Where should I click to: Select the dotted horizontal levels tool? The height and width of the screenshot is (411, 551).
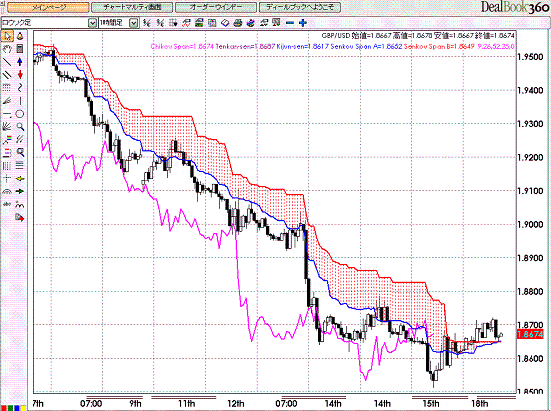pyautogui.click(x=7, y=88)
